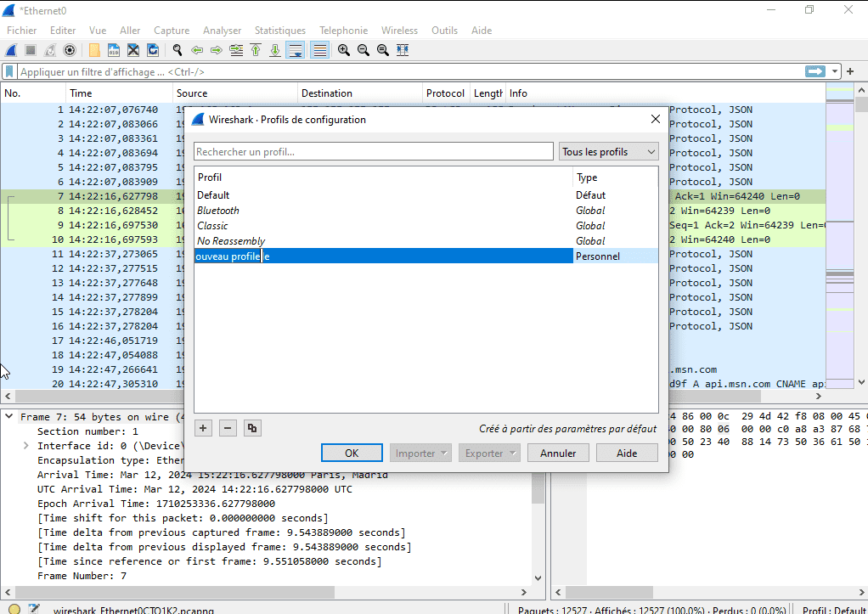Select the Default profile row
The image size is (868, 614).
426,194
